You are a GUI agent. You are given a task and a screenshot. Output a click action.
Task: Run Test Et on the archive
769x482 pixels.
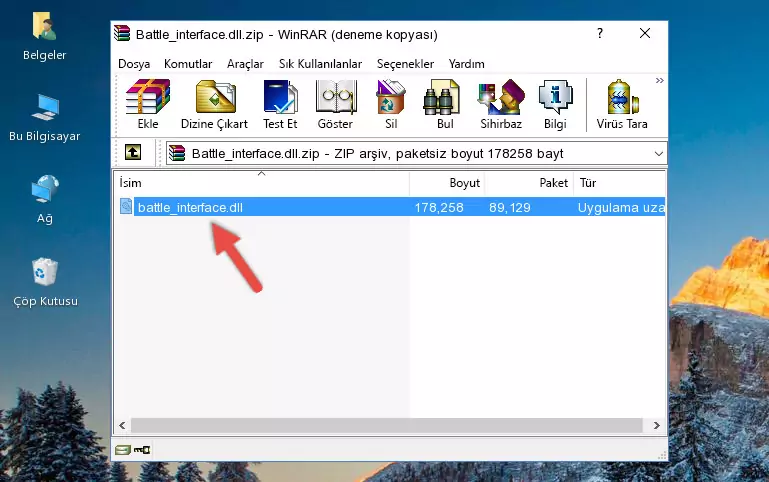pos(280,104)
